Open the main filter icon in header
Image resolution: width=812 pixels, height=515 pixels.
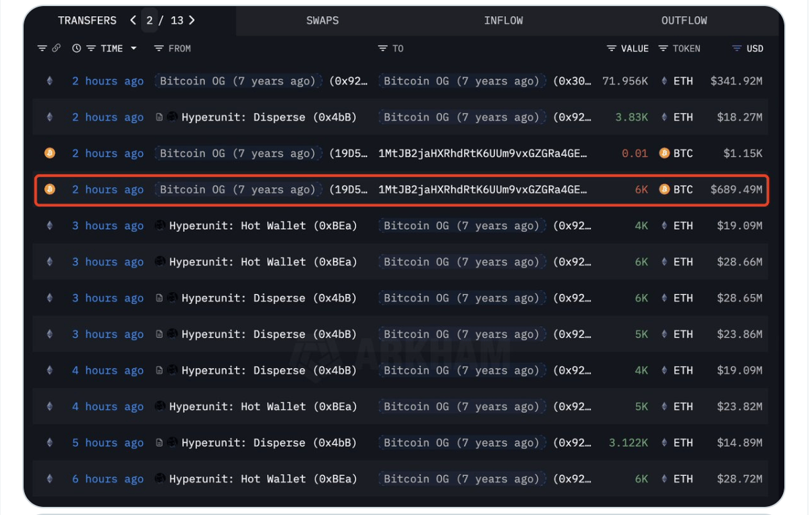pos(42,49)
